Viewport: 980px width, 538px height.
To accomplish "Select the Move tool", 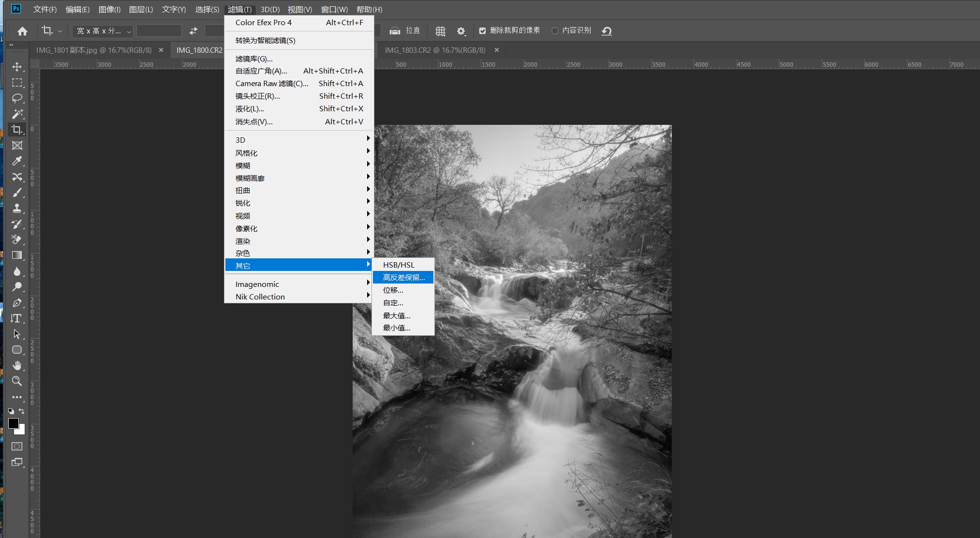I will coord(17,67).
